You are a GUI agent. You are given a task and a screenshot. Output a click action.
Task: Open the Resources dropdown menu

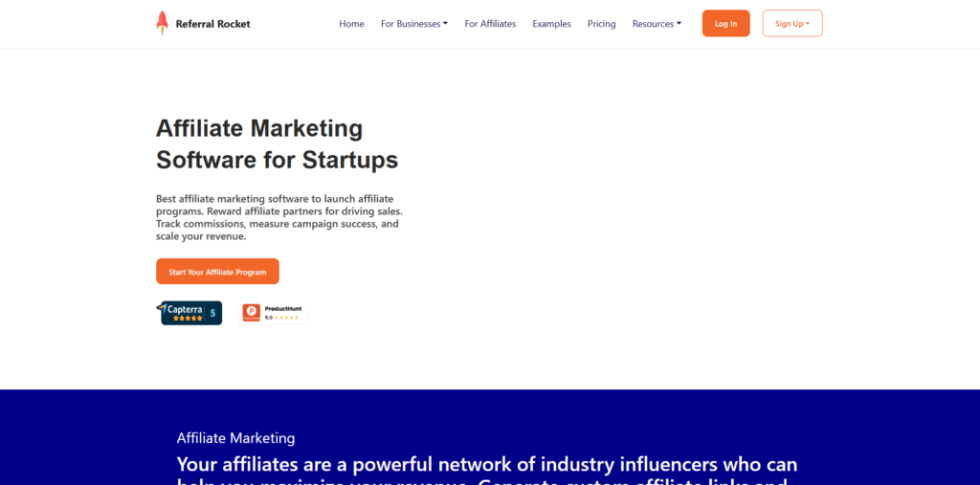tap(657, 24)
